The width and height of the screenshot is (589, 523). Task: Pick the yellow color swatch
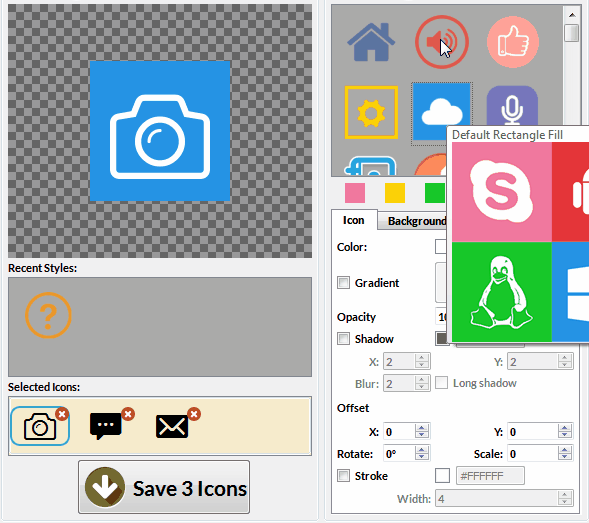coord(395,193)
